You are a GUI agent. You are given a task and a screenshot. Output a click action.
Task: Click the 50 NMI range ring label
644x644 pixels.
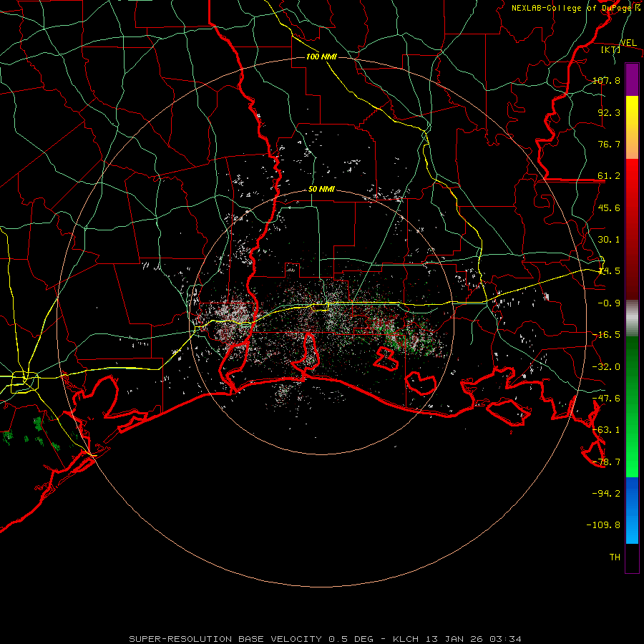tap(321, 189)
